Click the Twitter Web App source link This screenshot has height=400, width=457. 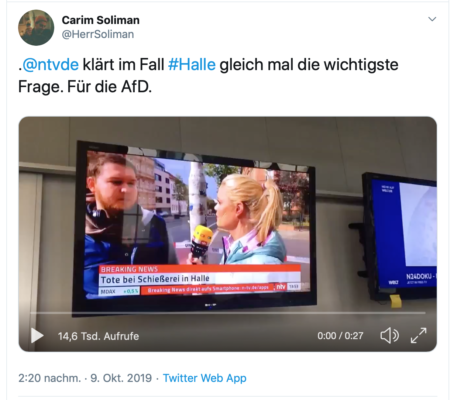pos(205,378)
